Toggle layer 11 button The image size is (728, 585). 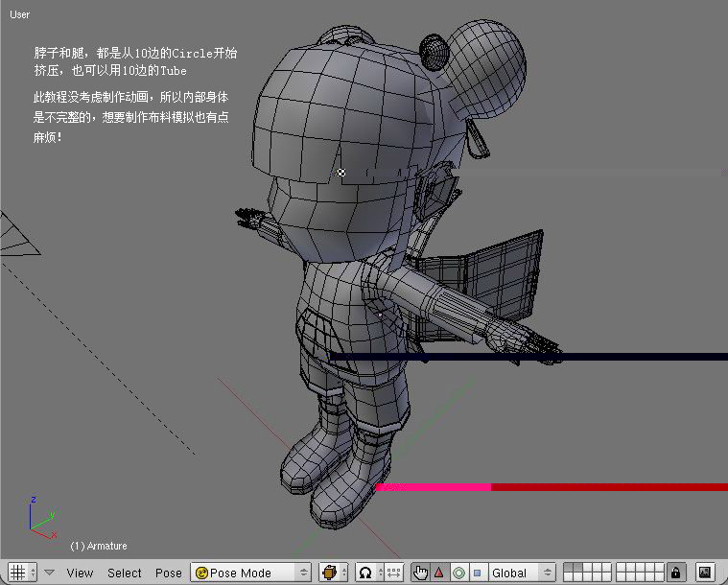tap(568, 576)
